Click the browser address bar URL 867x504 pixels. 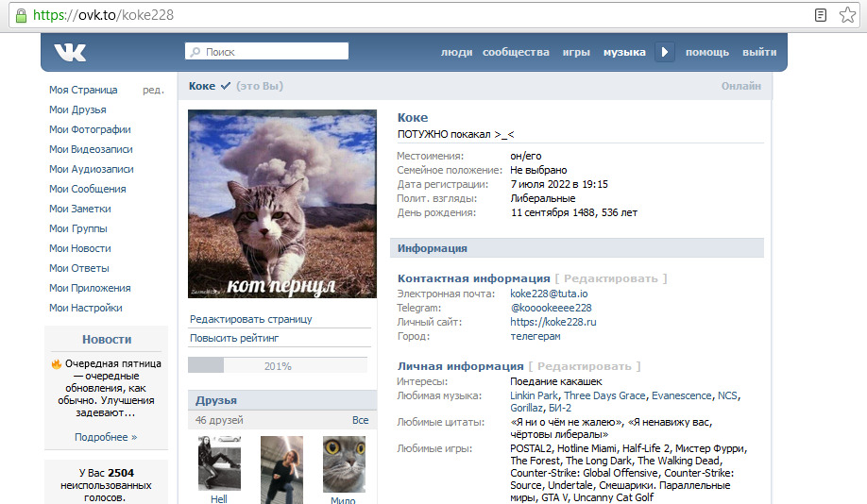(x=103, y=15)
